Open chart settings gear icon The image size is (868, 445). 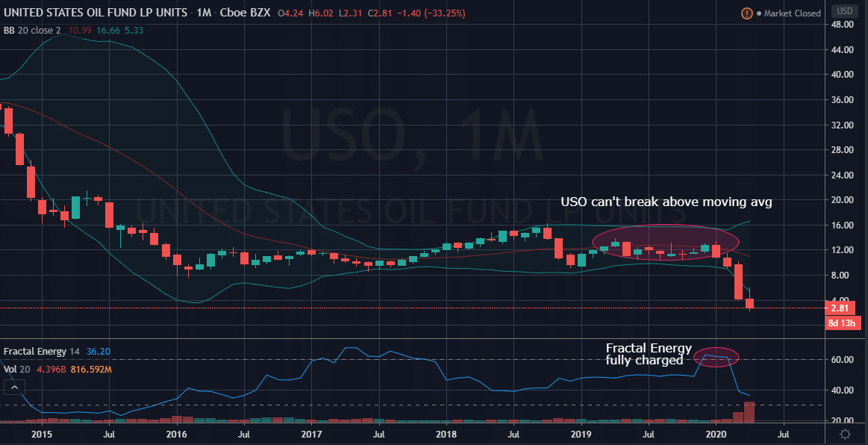coord(845,435)
